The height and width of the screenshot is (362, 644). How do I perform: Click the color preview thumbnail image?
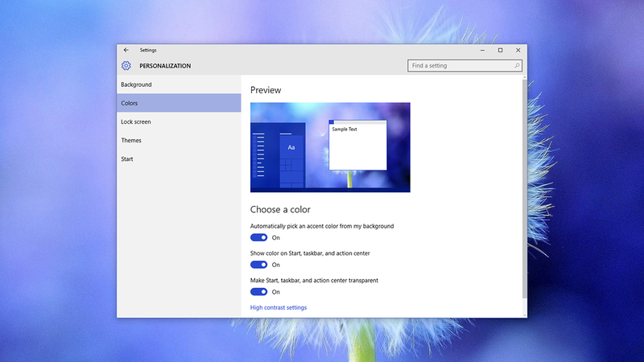coord(330,147)
